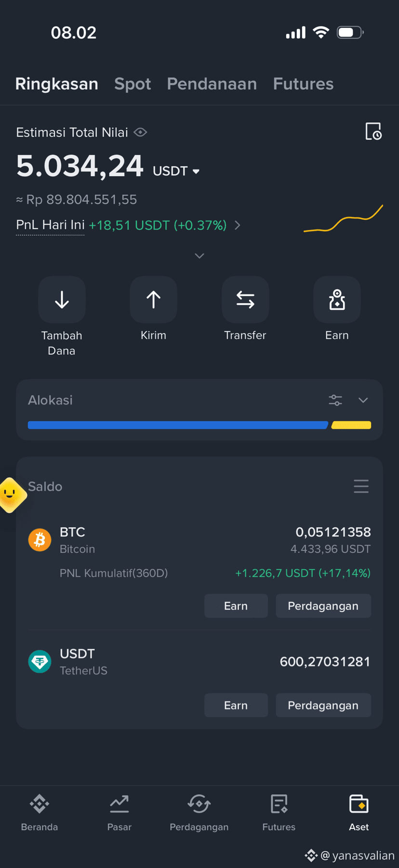The width and height of the screenshot is (399, 868).
Task: Go to Beranda in bottom navigation
Action: coord(40,813)
